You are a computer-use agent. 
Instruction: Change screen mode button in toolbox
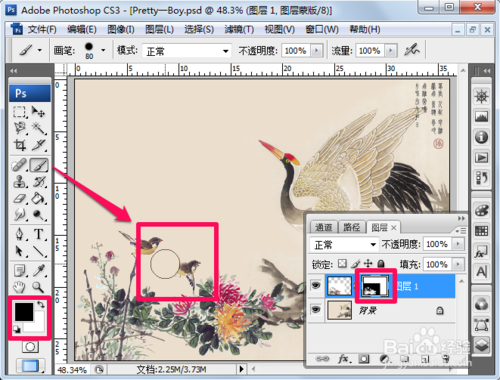[30, 366]
